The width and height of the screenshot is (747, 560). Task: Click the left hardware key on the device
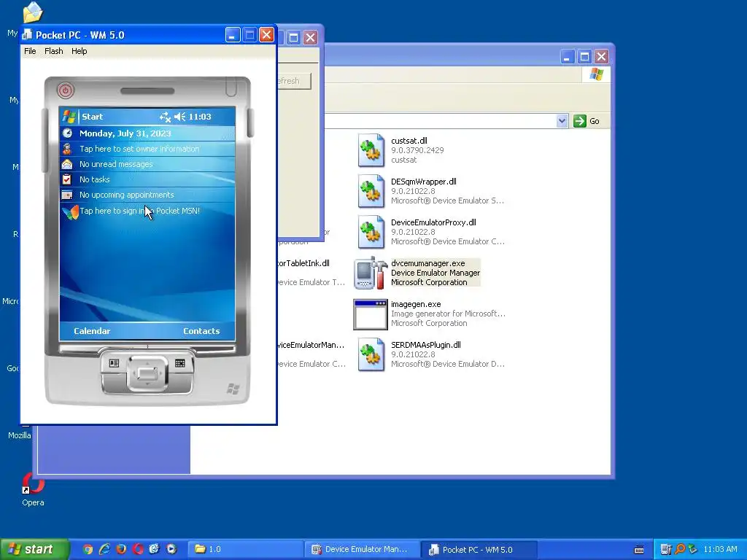coord(114,363)
